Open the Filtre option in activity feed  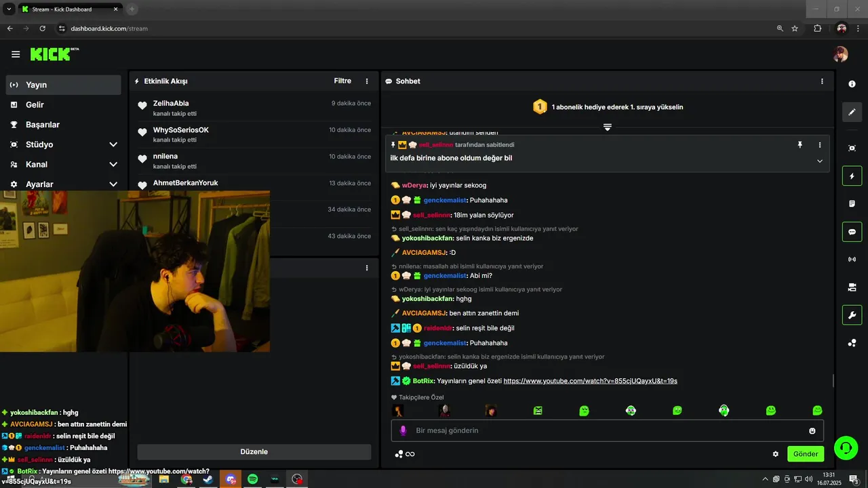[x=342, y=81]
